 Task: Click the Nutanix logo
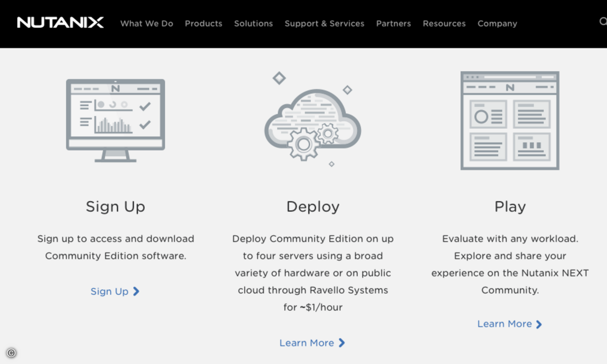[60, 23]
